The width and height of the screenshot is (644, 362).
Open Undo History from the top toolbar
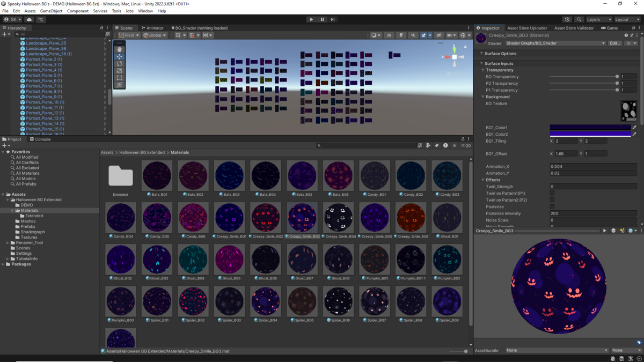click(567, 19)
